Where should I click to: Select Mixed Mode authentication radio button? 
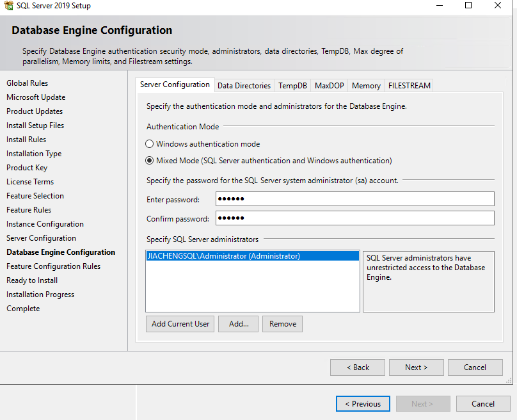coord(150,161)
